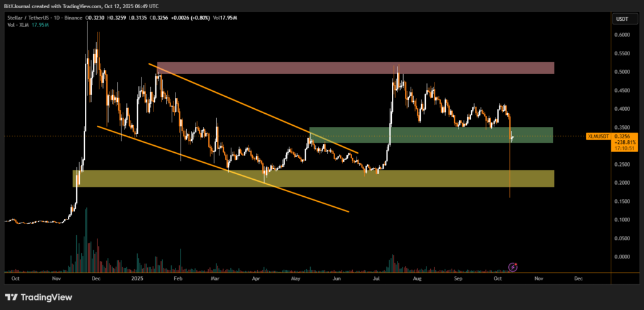Click the purple lightning event icon
Image resolution: width=644 pixels, height=310 pixels.
(513, 267)
